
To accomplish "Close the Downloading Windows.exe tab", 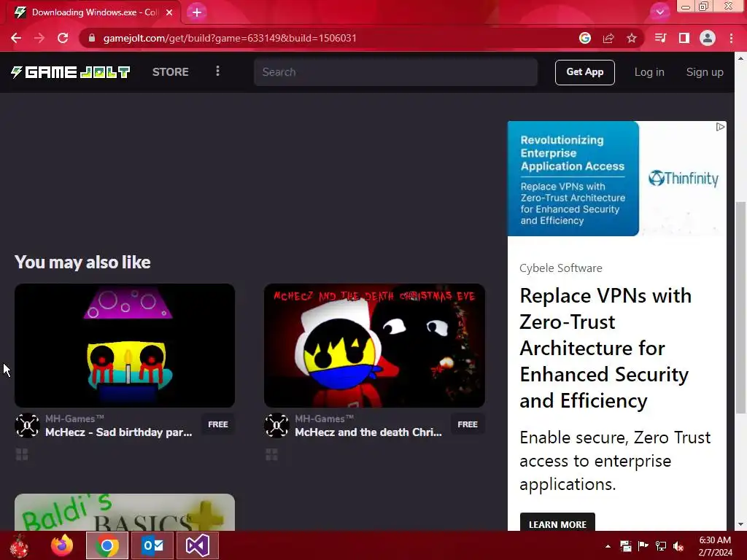I will point(169,12).
